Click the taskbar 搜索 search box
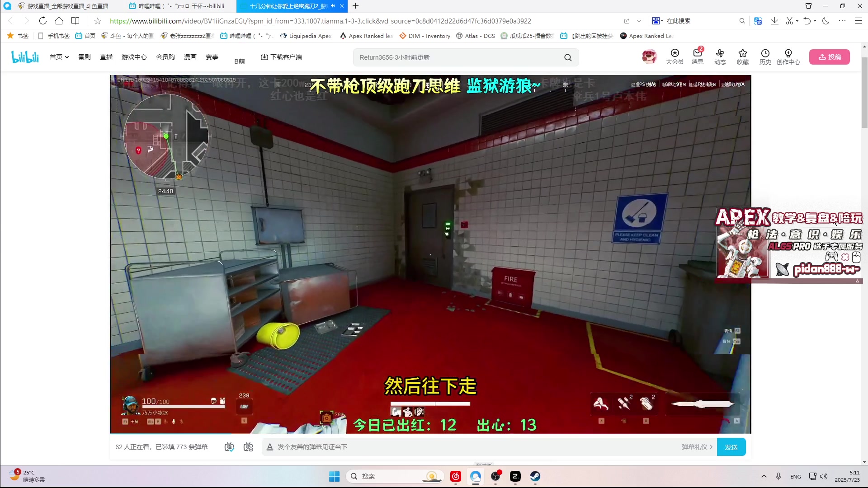The image size is (868, 488). click(x=395, y=476)
